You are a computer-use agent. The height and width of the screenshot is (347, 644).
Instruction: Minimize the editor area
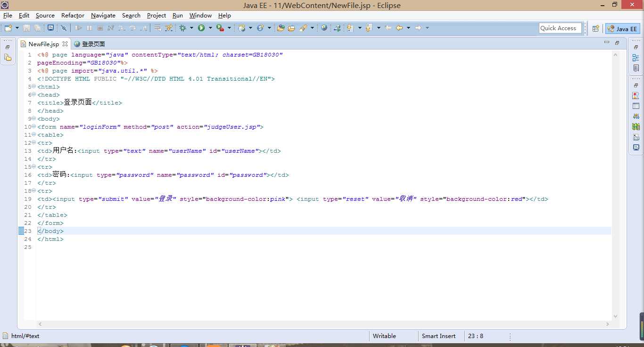(x=607, y=43)
